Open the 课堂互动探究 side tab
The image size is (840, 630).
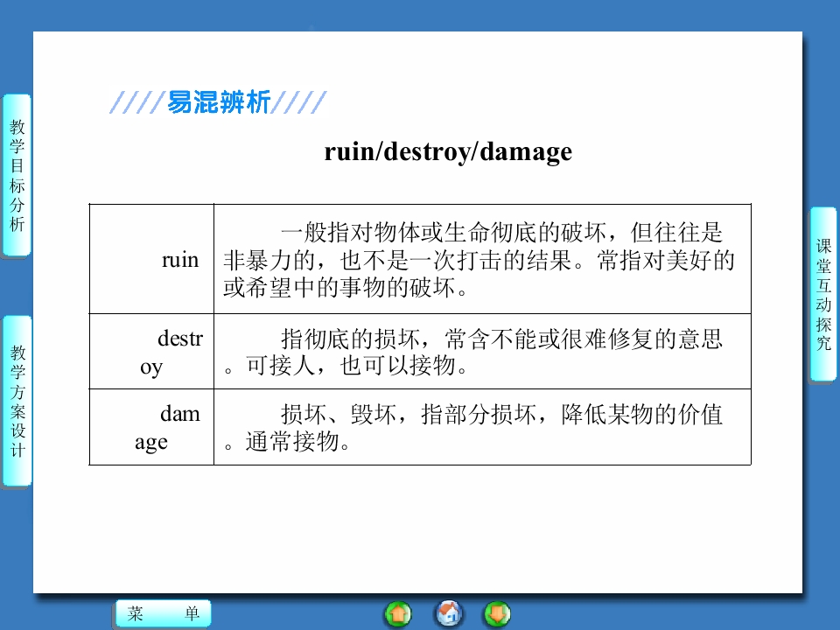[822, 294]
